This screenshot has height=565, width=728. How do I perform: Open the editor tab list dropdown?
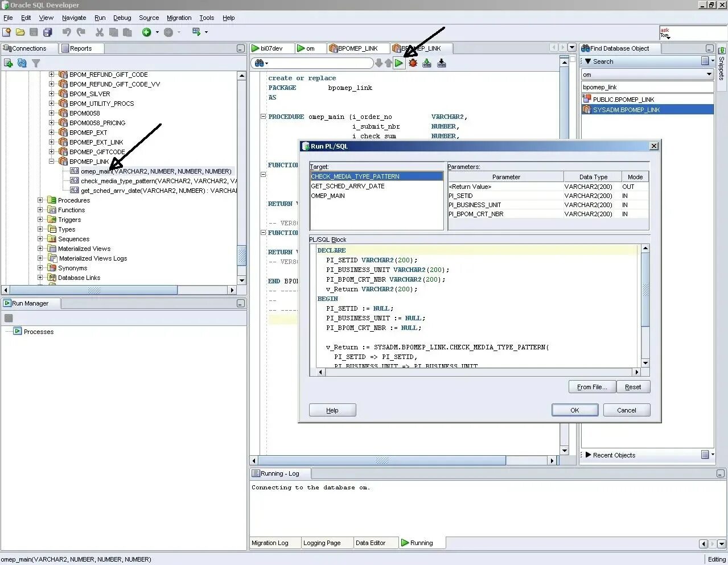coord(572,48)
